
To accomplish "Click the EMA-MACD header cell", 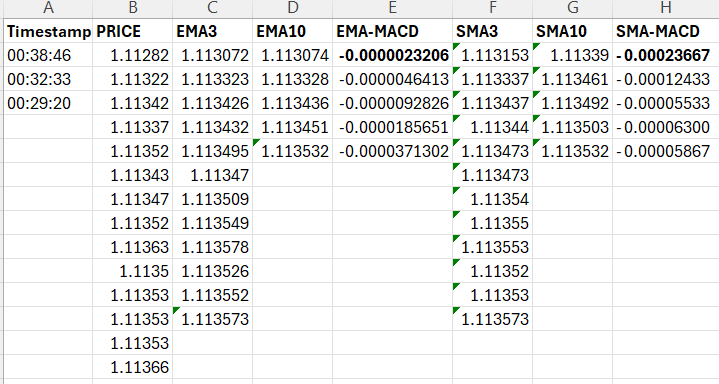I will 393,31.
